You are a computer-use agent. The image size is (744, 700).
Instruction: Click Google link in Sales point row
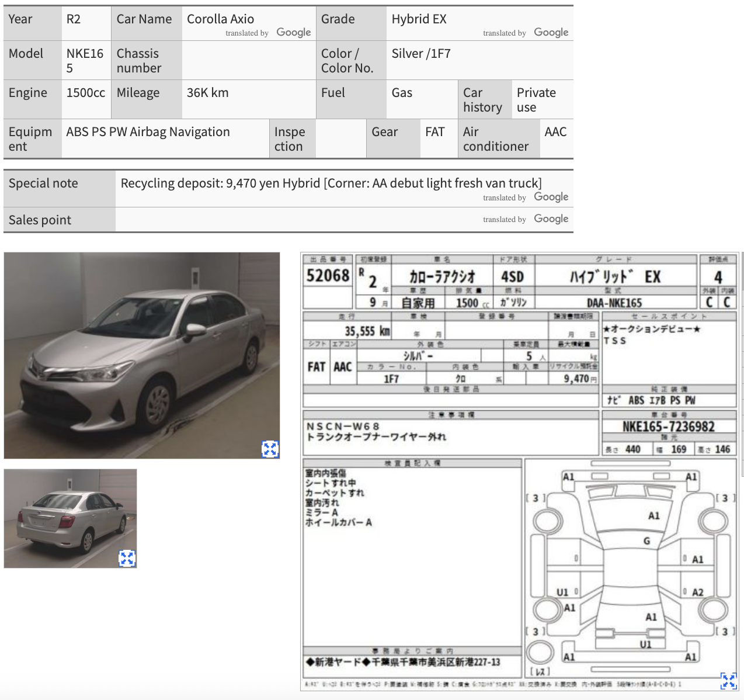point(551,219)
